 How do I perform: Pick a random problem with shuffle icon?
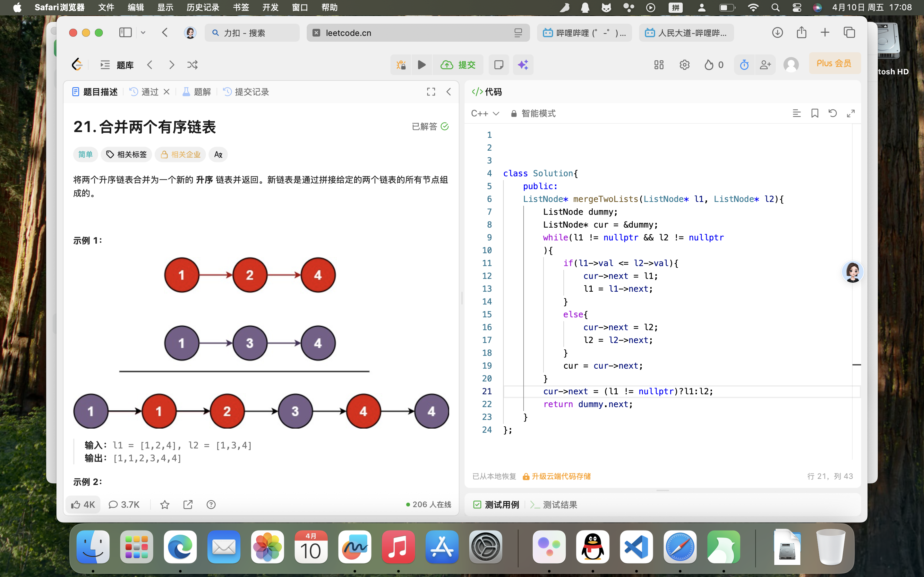(193, 65)
